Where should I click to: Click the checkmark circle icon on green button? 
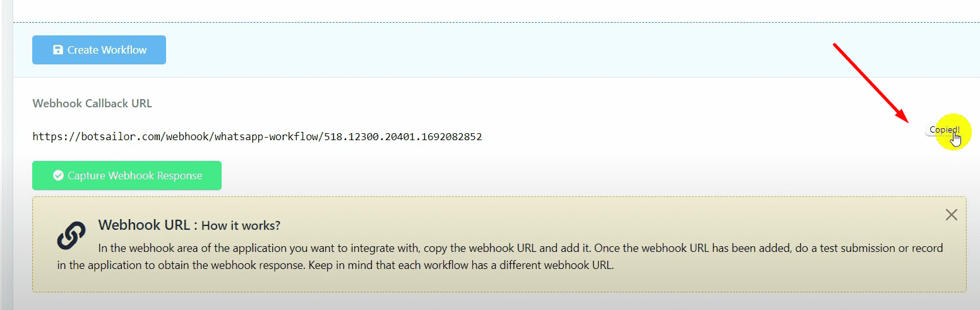coord(58,176)
